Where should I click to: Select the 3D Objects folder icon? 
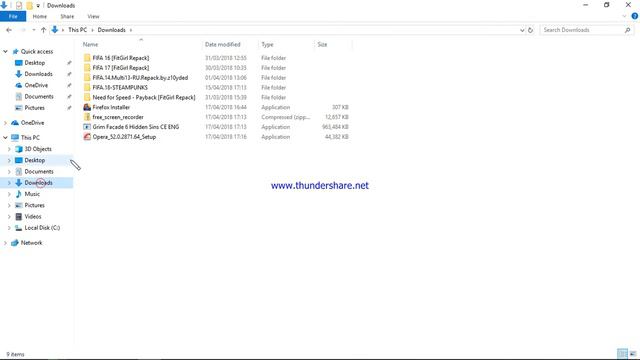(18, 149)
